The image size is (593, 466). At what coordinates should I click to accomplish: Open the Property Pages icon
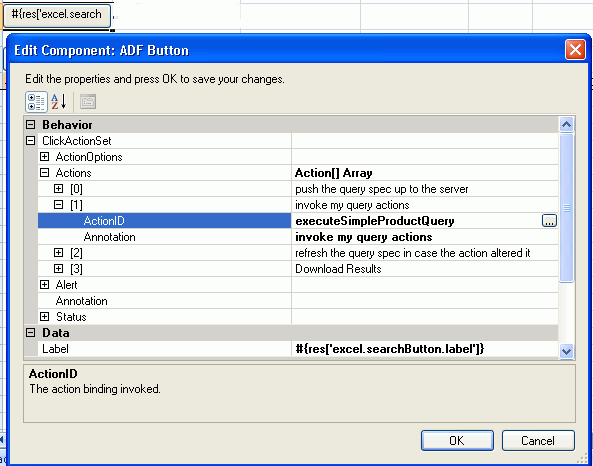pos(88,102)
